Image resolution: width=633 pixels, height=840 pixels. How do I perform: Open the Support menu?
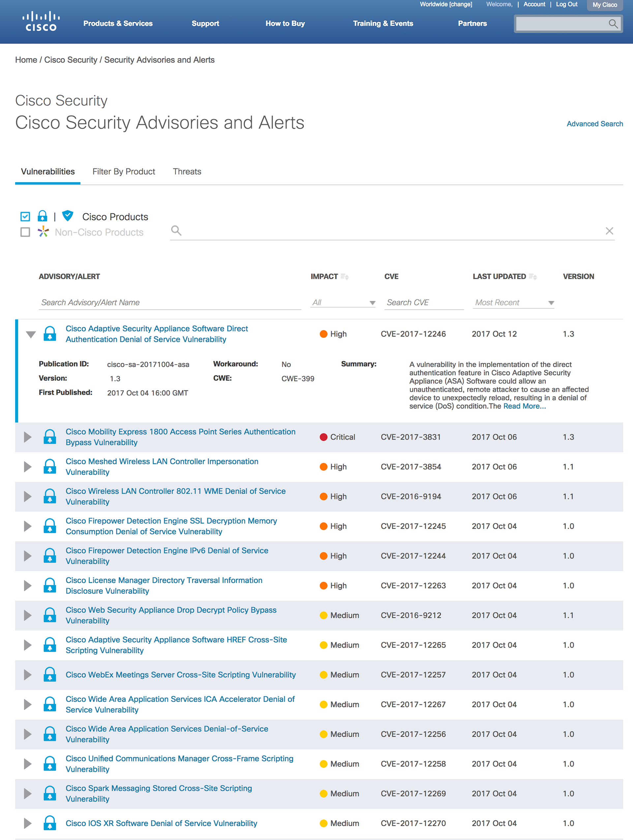pyautogui.click(x=205, y=23)
